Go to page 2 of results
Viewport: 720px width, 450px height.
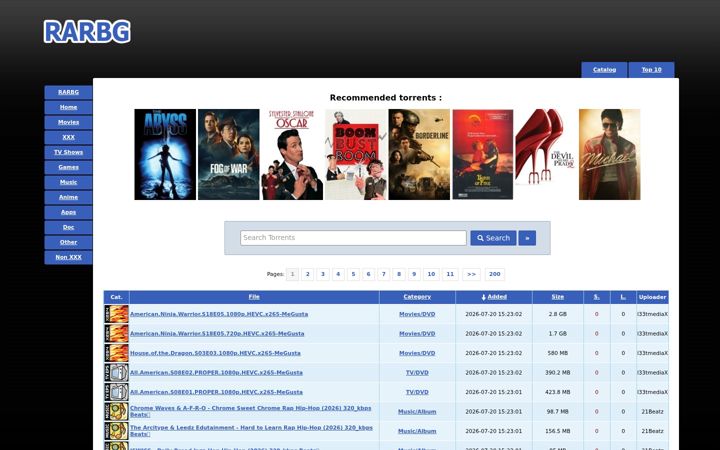308,274
